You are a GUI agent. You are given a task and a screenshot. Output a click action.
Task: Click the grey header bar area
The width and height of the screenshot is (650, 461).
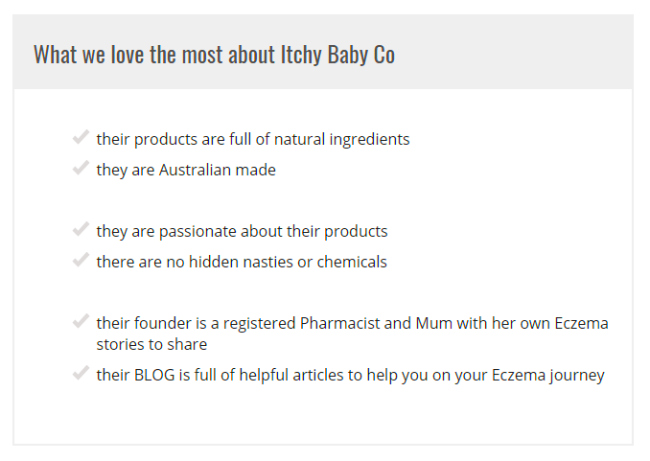coord(323,51)
